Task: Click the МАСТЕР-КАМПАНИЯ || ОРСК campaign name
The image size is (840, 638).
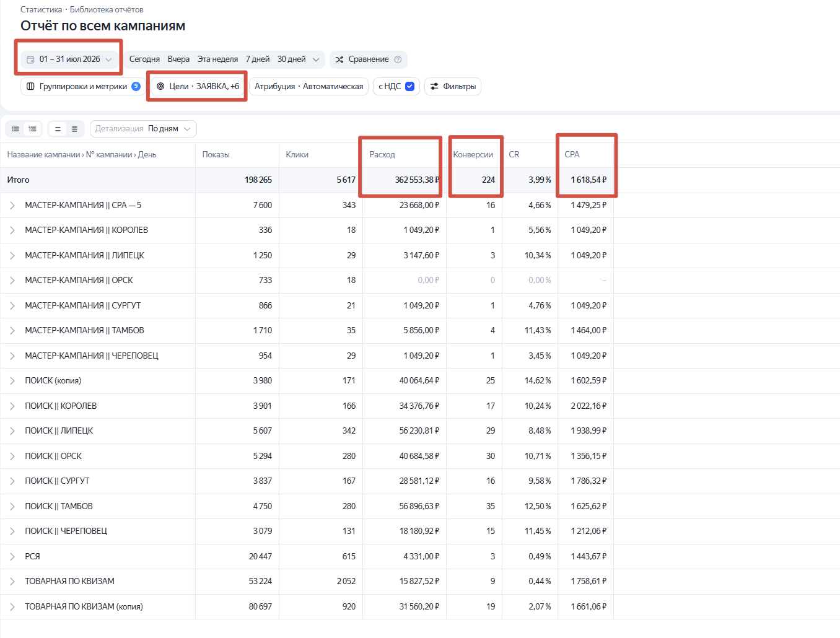Action: tap(79, 280)
